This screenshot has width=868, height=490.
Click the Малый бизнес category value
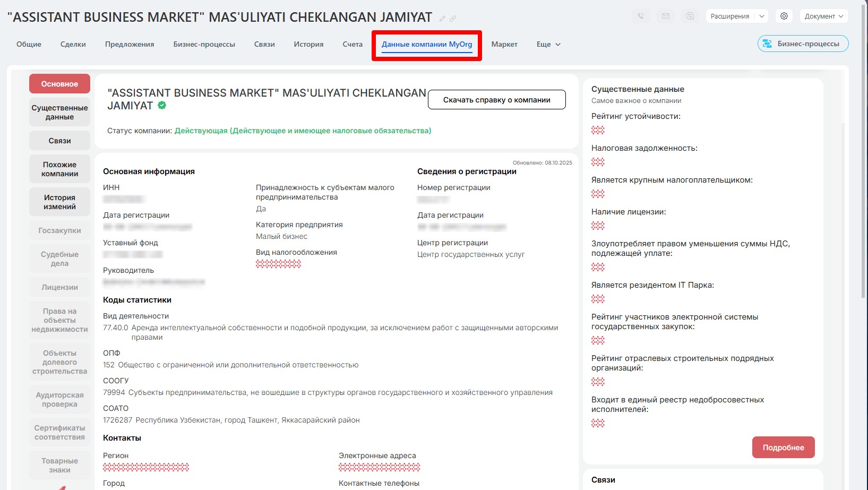pos(281,236)
